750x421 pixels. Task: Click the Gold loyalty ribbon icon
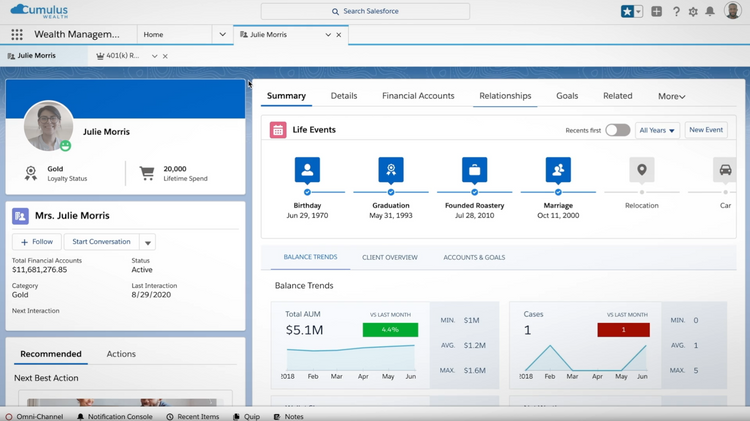pyautogui.click(x=31, y=173)
